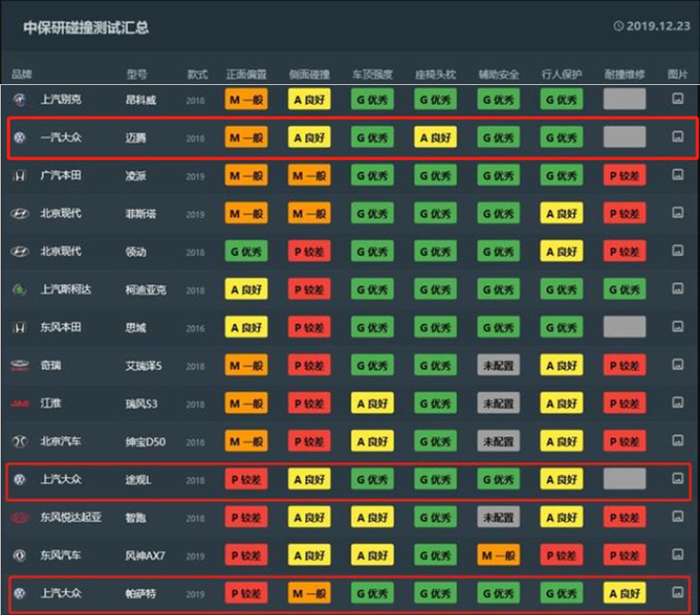Click 帕萨特's yellow 耐撞维修 A良好 rating
The width and height of the screenshot is (700, 615).
click(625, 594)
